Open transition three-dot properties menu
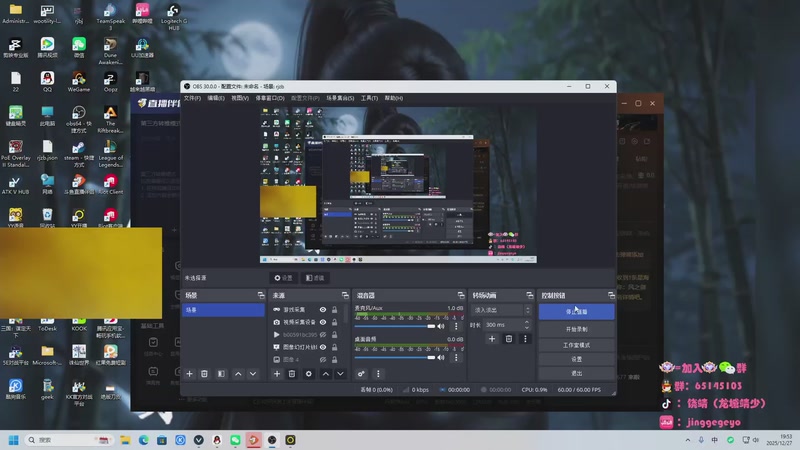This screenshot has width=800, height=450. (525, 339)
